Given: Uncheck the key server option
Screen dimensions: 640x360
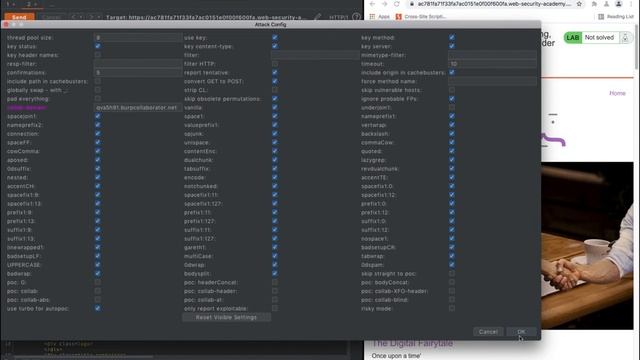Looking at the screenshot, I should click(x=452, y=46).
